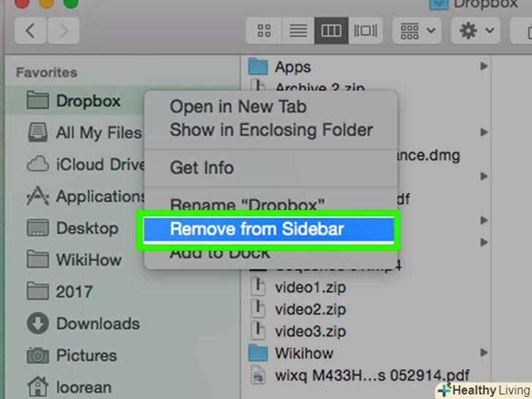
Task: Open Downloads from the sidebar
Action: tap(83, 323)
